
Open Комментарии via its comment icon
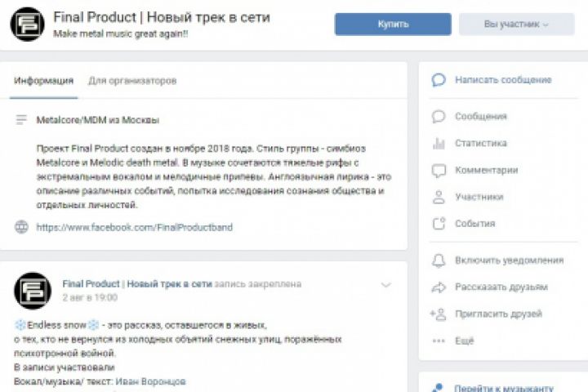tap(439, 170)
